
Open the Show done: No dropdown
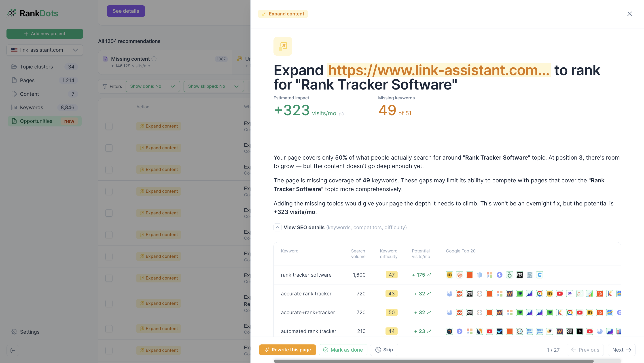153,86
